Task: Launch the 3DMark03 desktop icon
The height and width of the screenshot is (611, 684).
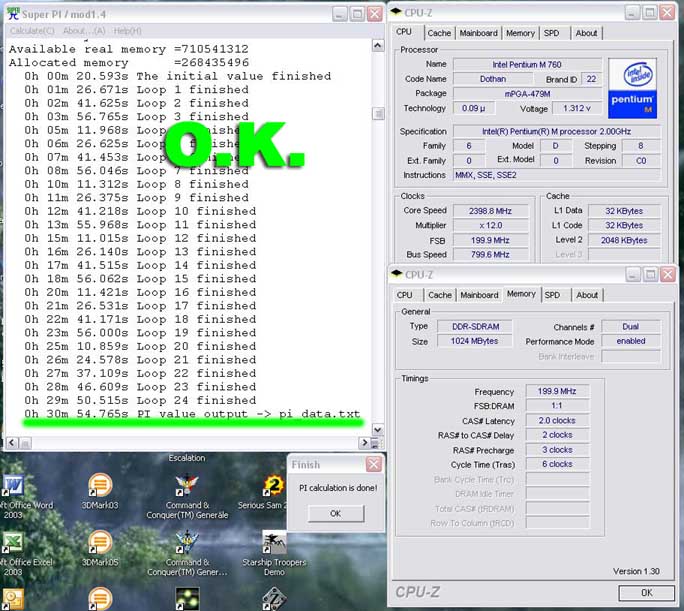Action: click(100, 485)
